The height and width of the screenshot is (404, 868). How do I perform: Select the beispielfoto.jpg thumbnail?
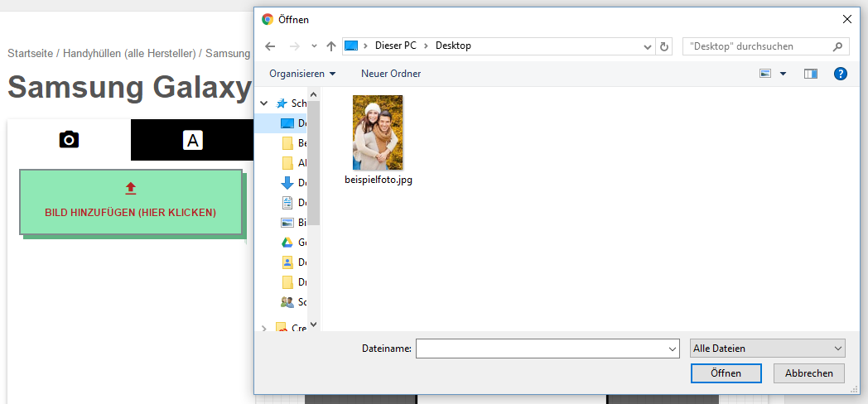coord(378,132)
